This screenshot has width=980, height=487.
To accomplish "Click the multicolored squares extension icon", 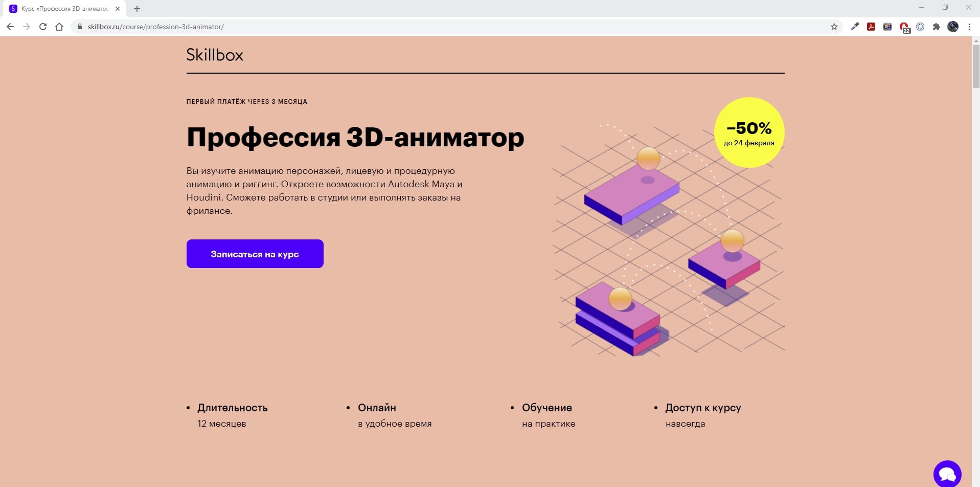I will 887,27.
